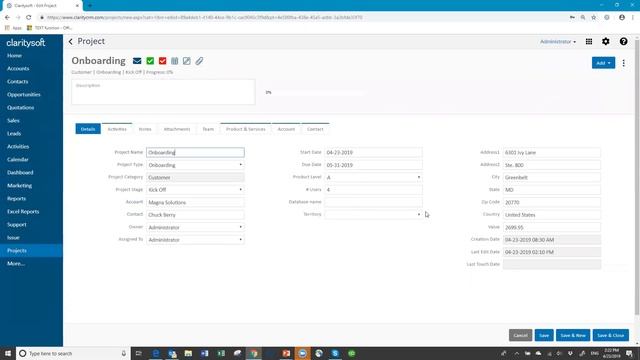Open Excel Reports in the sidebar
This screenshot has height=360, width=640.
pyautogui.click(x=23, y=211)
